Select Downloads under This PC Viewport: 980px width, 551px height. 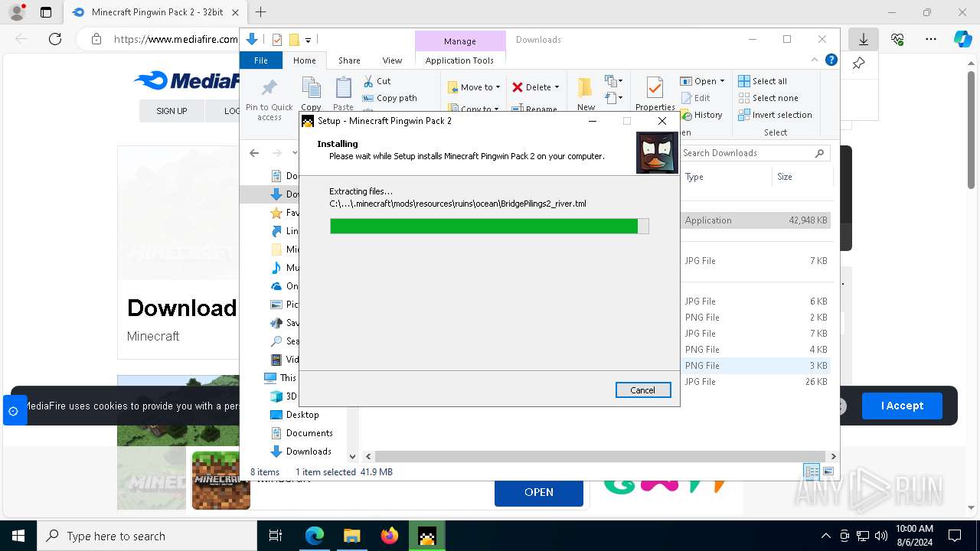click(309, 452)
